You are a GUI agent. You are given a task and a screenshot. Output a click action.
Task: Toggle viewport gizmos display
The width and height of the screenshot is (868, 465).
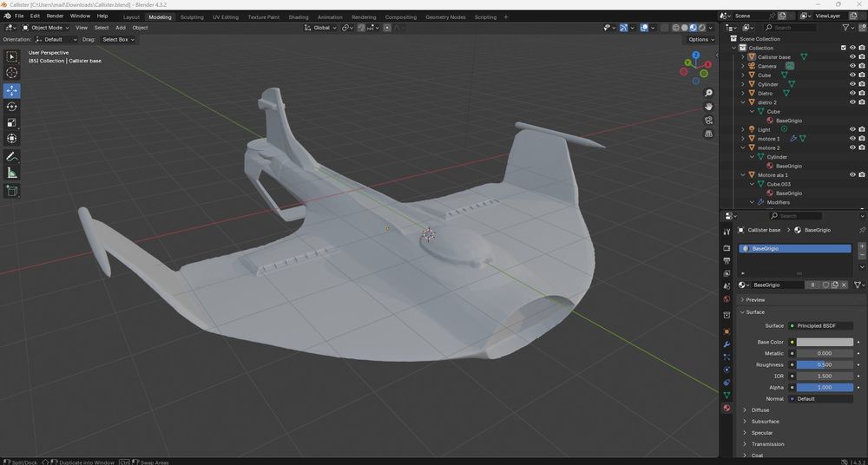click(623, 28)
